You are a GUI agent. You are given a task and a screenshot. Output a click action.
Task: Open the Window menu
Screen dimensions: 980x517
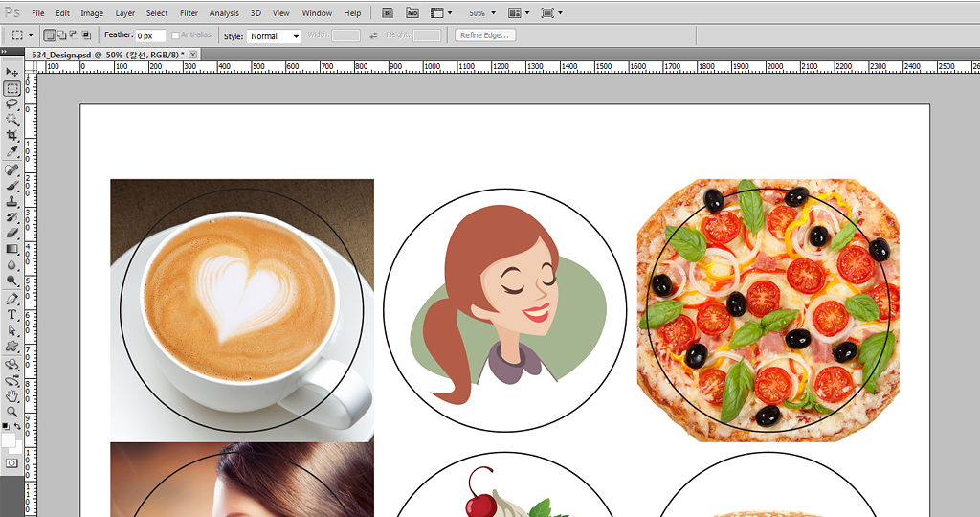click(317, 13)
